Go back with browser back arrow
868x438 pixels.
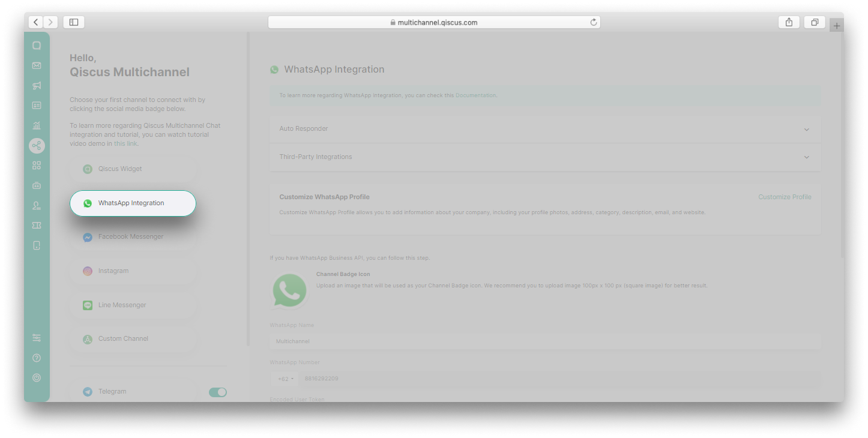tap(36, 22)
